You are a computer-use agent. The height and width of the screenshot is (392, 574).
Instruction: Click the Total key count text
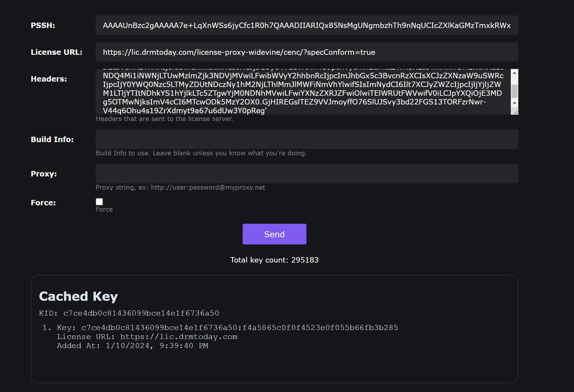coord(274,260)
